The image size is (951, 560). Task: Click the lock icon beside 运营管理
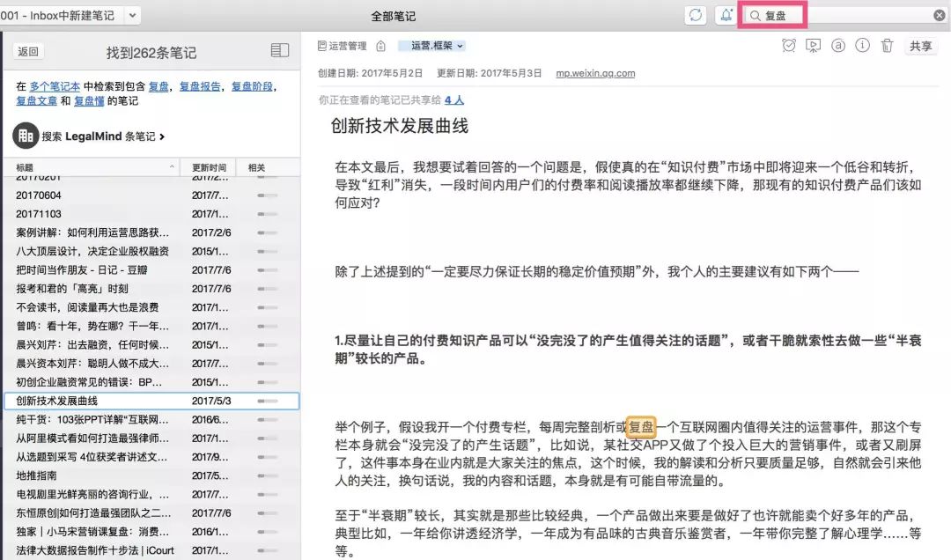click(381, 46)
